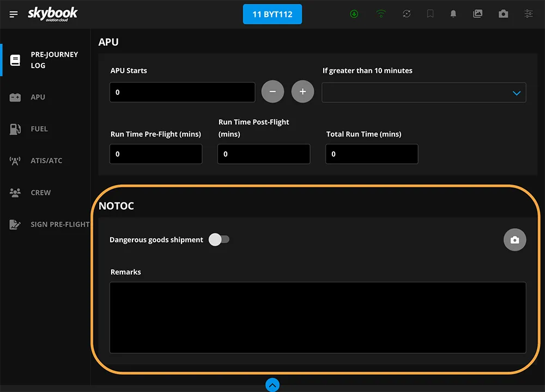Click the green download status icon
545x392 pixels.
(354, 14)
